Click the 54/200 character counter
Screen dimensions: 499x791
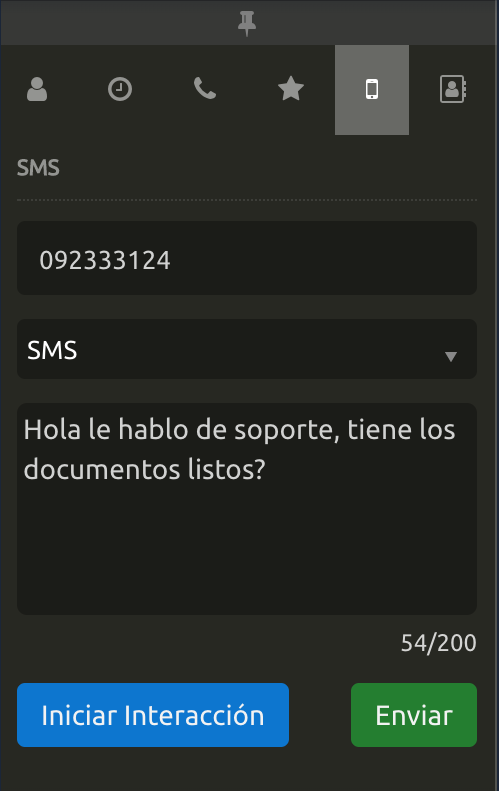[x=438, y=643]
